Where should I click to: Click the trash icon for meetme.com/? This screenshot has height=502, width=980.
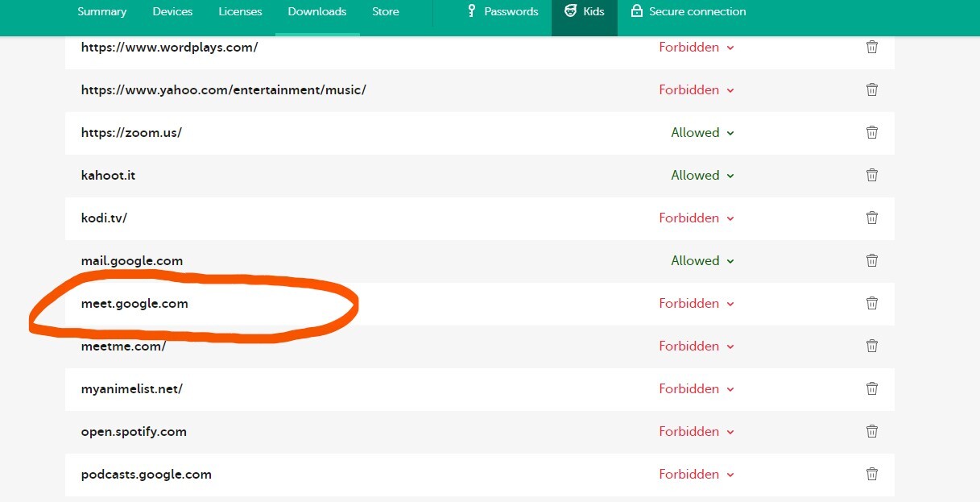tap(871, 346)
